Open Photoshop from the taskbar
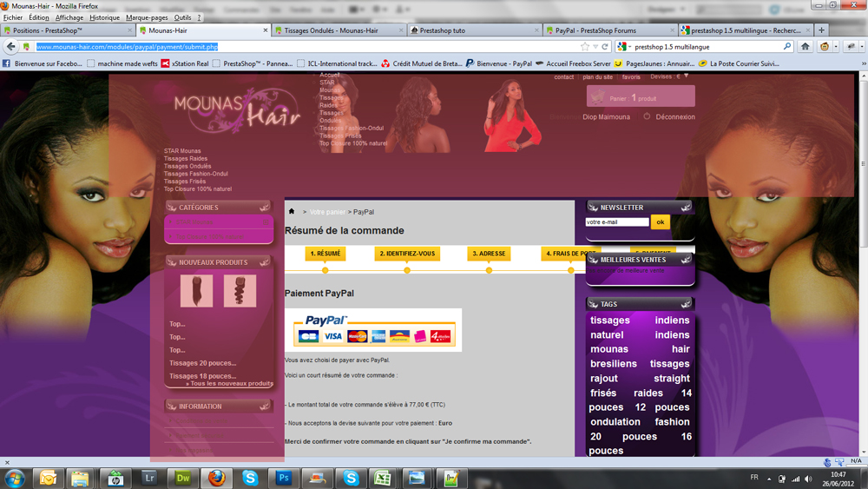The width and height of the screenshot is (868, 489). [284, 478]
